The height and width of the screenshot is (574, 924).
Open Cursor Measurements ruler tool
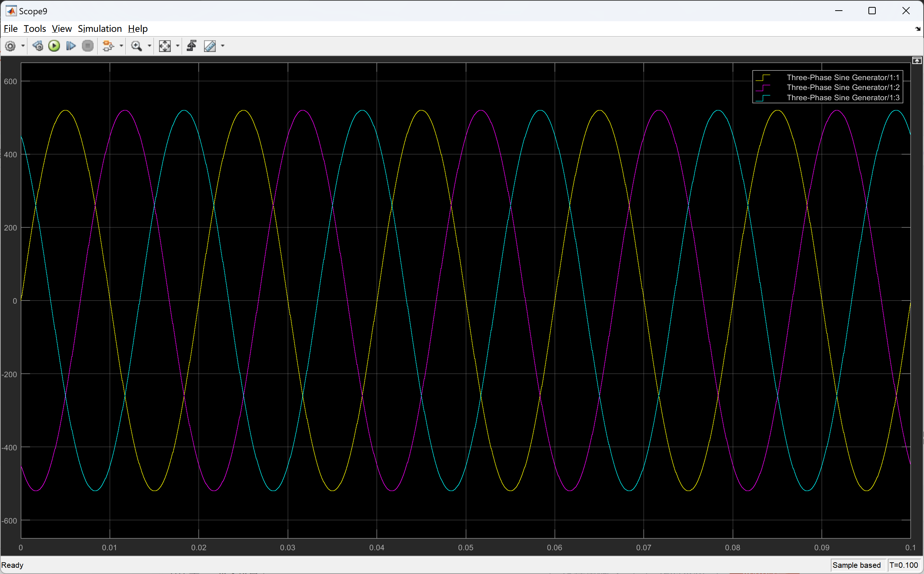point(210,46)
